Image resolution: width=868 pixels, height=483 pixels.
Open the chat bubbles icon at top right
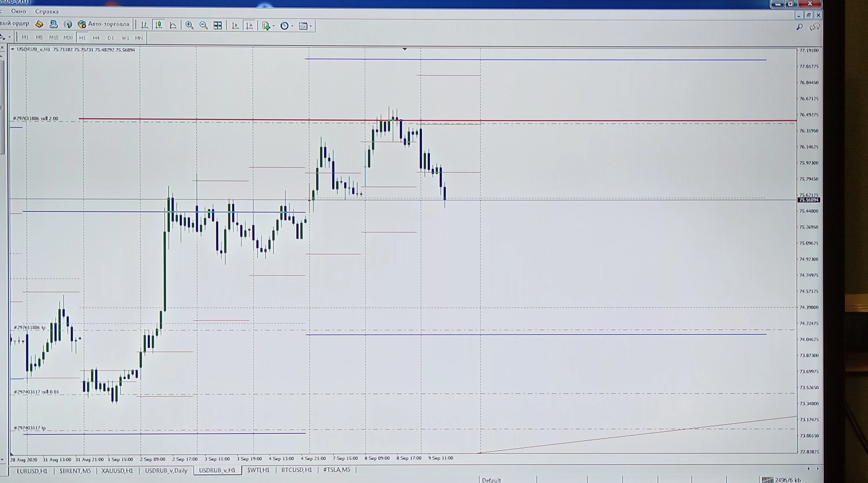coord(815,27)
